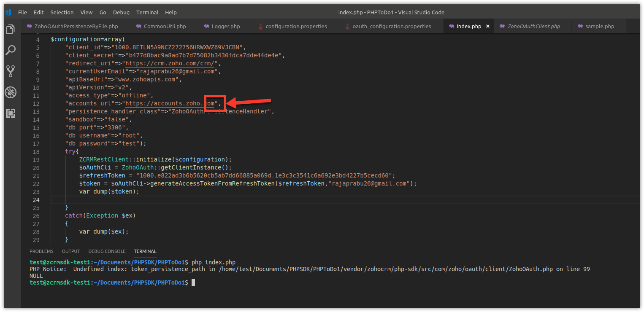This screenshot has height=312, width=644.
Task: Click generateAccessTokenFromRefreshToken method name
Action: (212, 183)
